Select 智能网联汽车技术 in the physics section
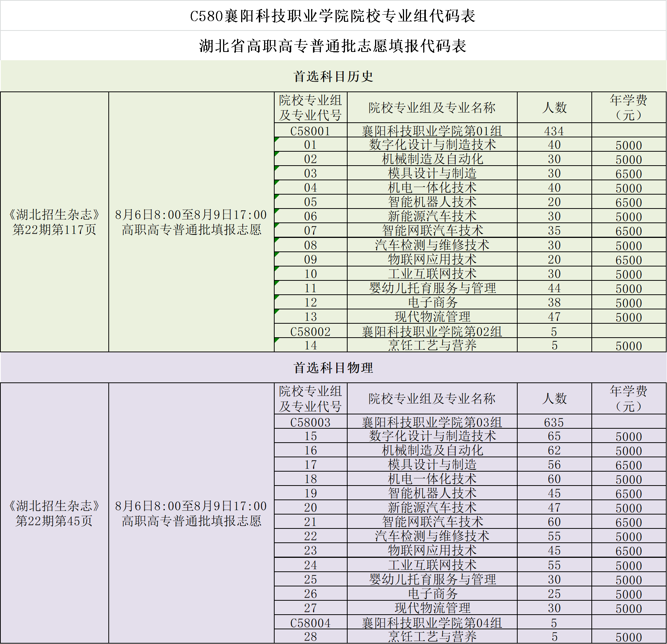The width and height of the screenshot is (667, 644). click(x=432, y=522)
